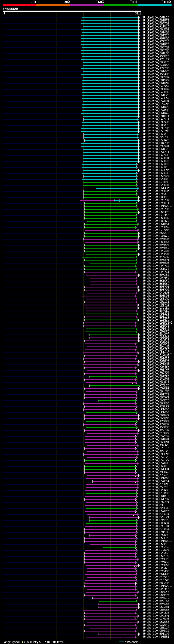Select the UniRef100_B4FST1 hit label
Viewport: 174px width, 644px height.
[156, 119]
